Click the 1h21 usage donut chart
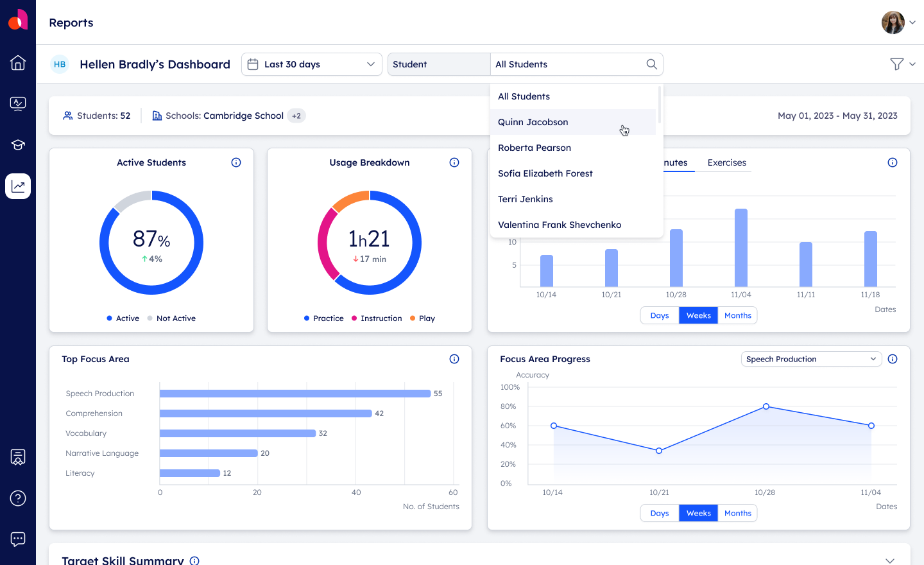Screen dimensions: 924x565 coord(370,243)
